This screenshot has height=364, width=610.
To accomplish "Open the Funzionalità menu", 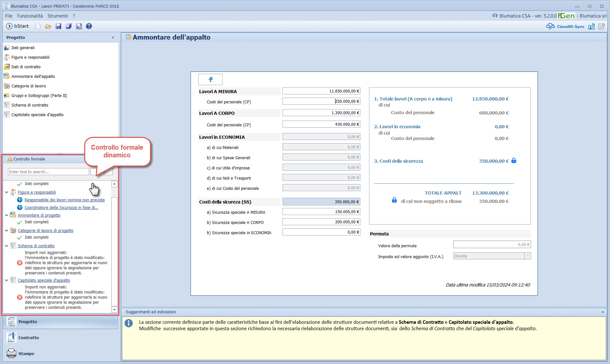I will pyautogui.click(x=30, y=16).
